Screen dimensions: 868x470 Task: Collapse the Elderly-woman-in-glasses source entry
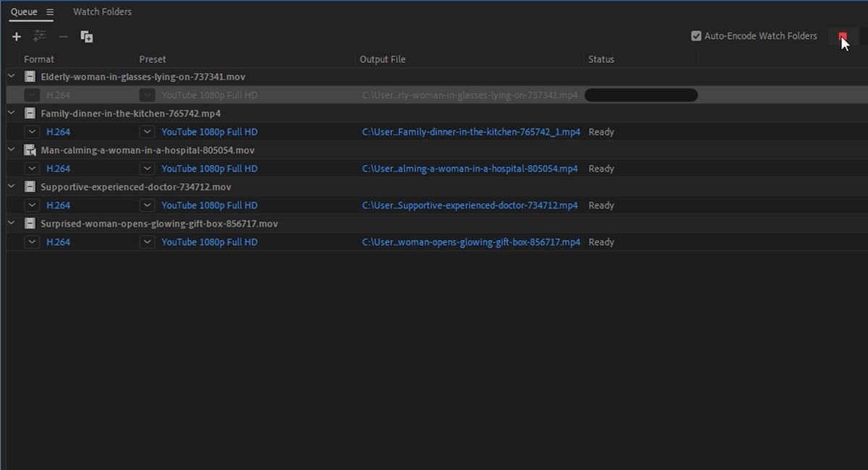11,75
